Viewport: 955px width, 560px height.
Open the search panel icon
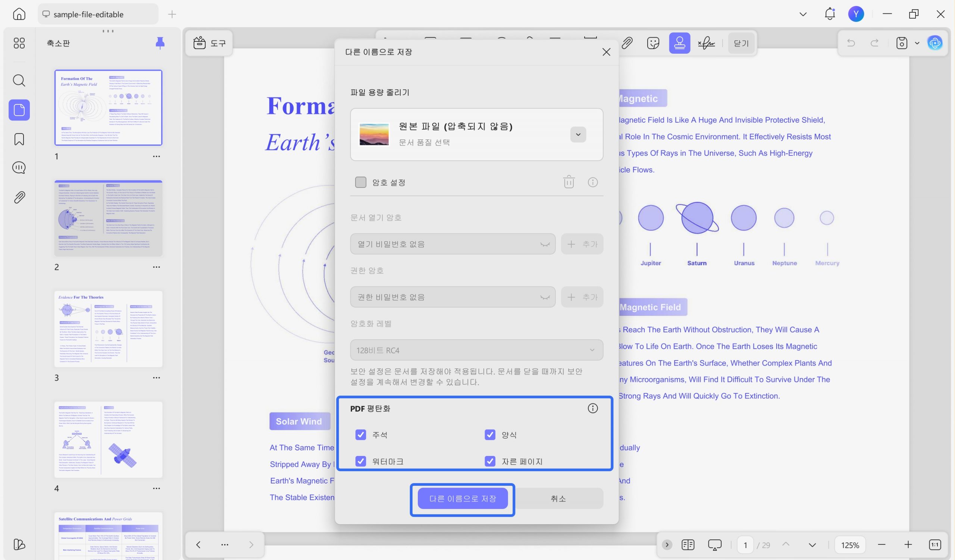19,81
